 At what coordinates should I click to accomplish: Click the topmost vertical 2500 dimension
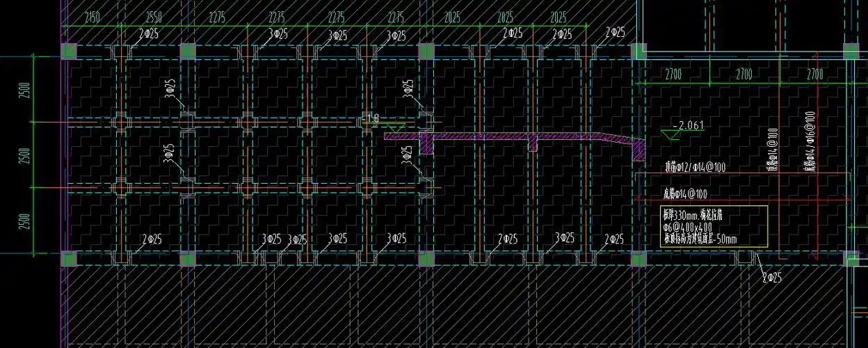pos(26,90)
